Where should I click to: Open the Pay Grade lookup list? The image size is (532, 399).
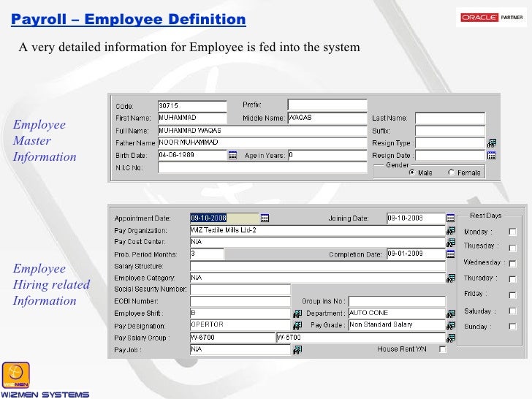pos(451,326)
